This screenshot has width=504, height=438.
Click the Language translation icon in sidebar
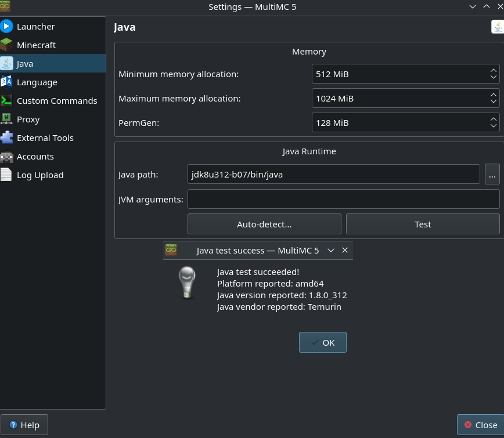[7, 82]
